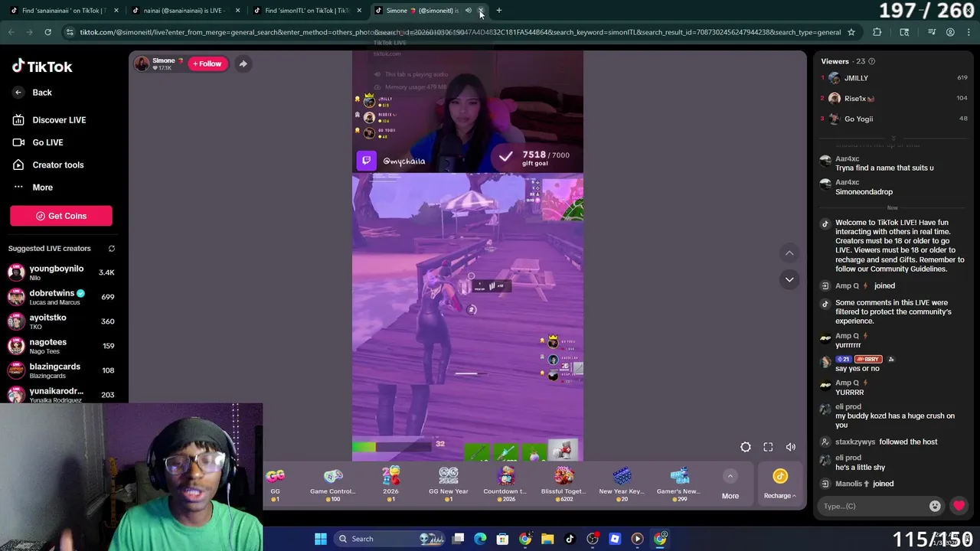Screen dimensions: 980x551
Task: Open youngboynilo suggested live creator
Action: click(x=61, y=272)
